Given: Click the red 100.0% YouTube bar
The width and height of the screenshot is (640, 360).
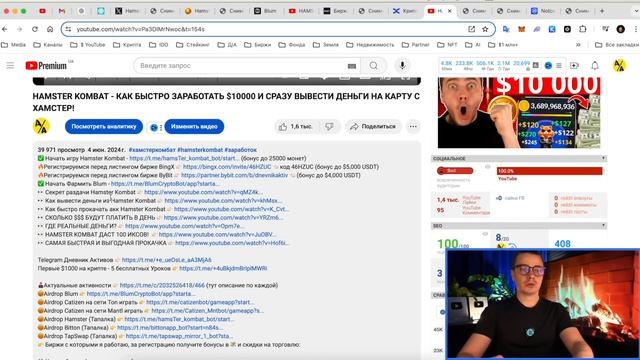Looking at the screenshot, I should (549, 171).
